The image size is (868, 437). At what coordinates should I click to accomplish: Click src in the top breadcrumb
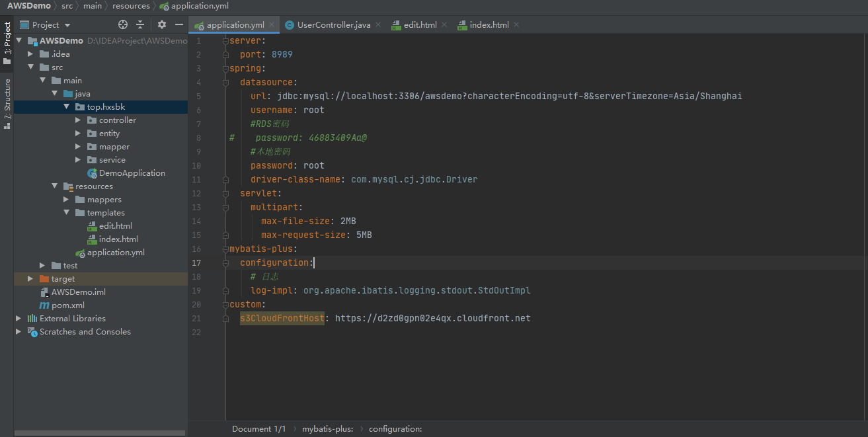click(x=67, y=6)
